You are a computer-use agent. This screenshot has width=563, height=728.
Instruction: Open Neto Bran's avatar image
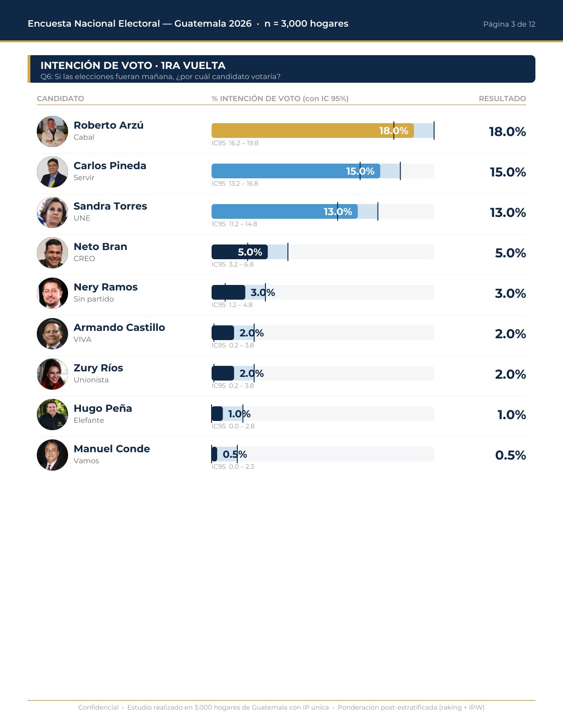coord(52,253)
